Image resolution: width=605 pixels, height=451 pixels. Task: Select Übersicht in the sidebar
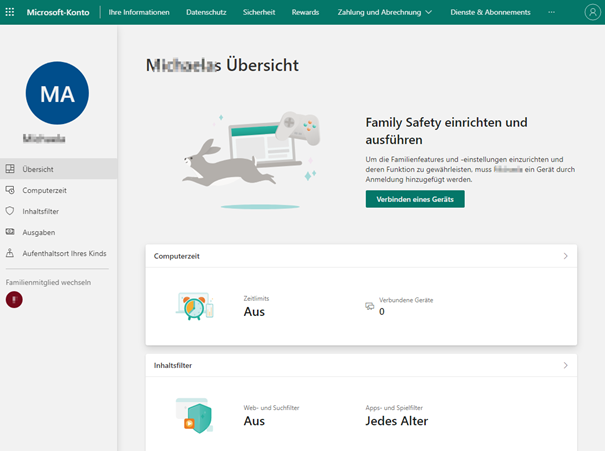click(59, 169)
